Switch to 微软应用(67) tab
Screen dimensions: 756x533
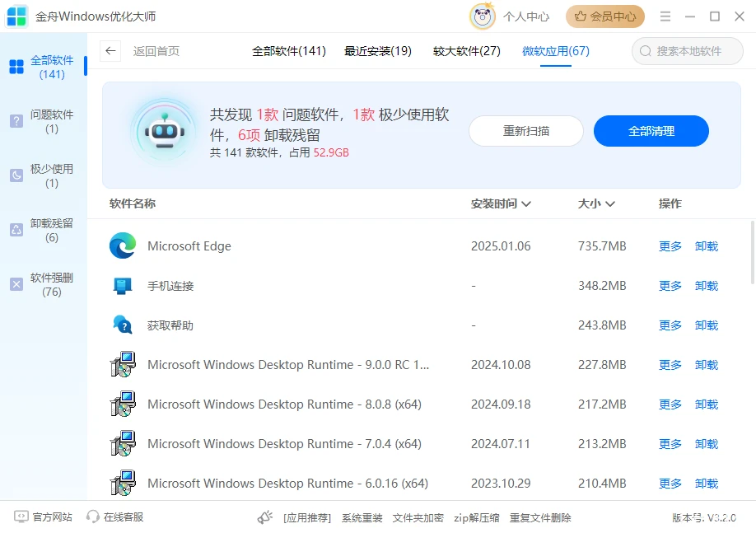coord(555,51)
